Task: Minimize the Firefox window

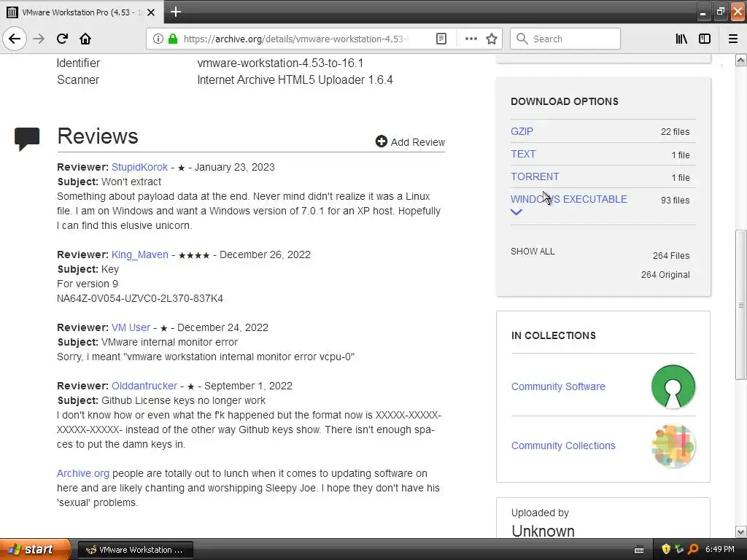Action: click(703, 12)
